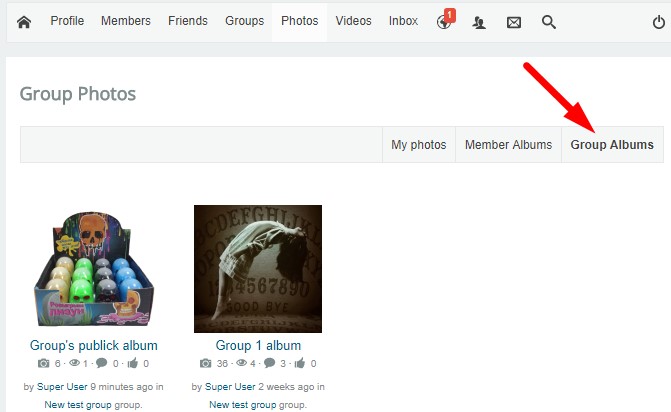
Task: Click thumbs-up icon under Group's publick album
Action: pos(133,363)
